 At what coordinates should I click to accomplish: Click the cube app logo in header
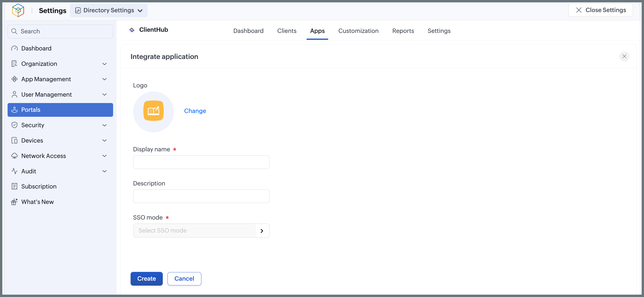[x=18, y=10]
